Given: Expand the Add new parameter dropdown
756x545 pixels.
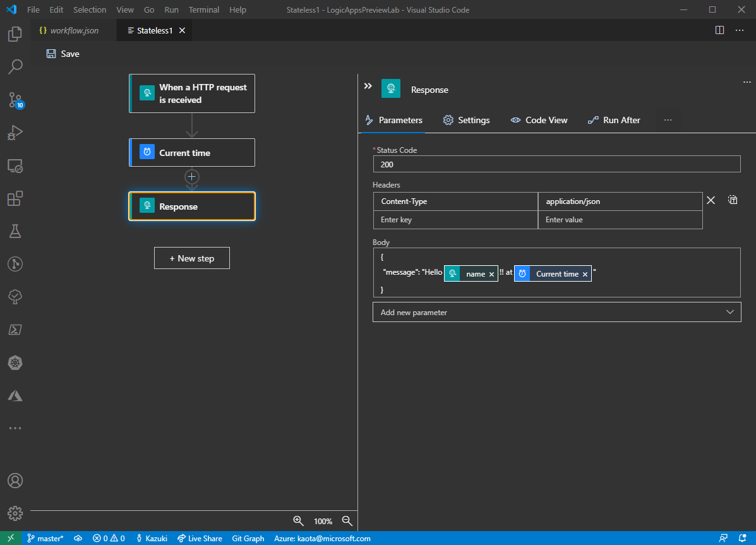Looking at the screenshot, I should click(557, 313).
